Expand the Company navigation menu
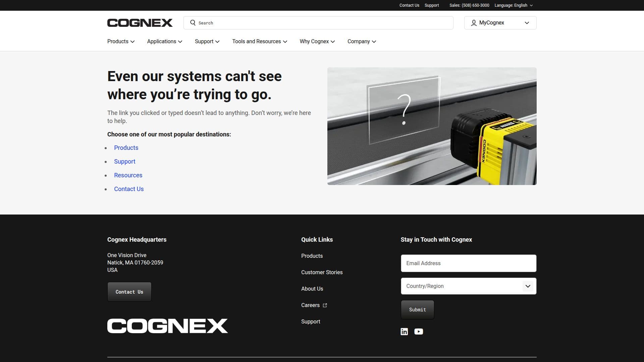644x362 pixels. (362, 42)
